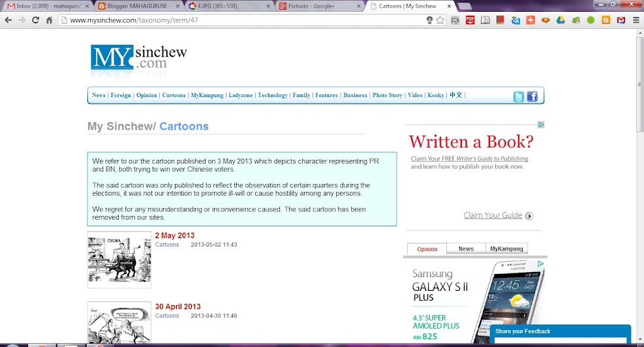Open Family in the navigation bar
Screen dimensions: 644x347
(301, 95)
